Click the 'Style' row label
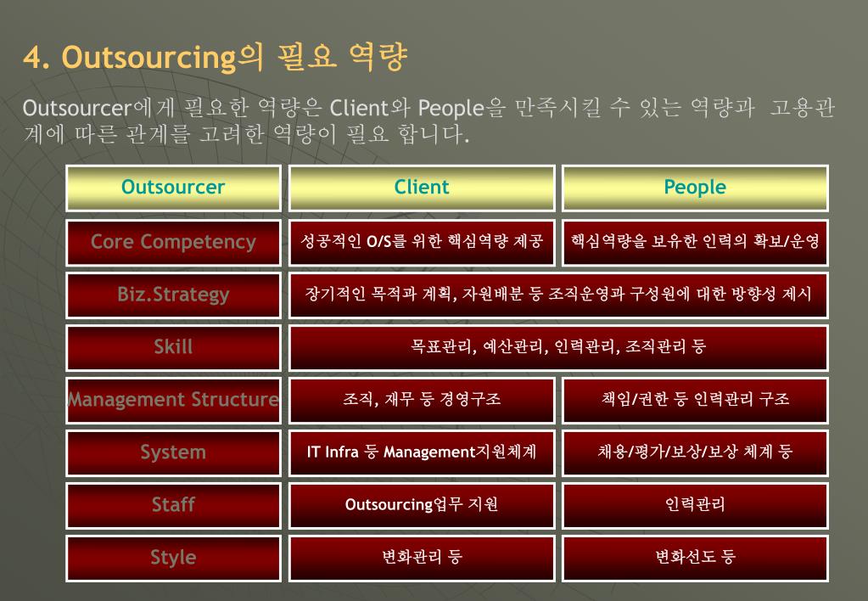868x601 pixels. pyautogui.click(x=173, y=558)
